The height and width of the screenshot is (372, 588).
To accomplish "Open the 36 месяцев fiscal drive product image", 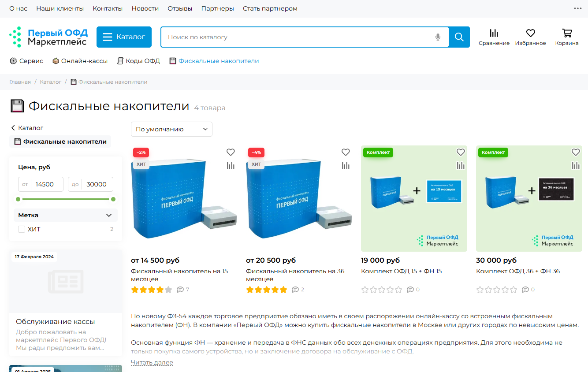I will (x=299, y=199).
